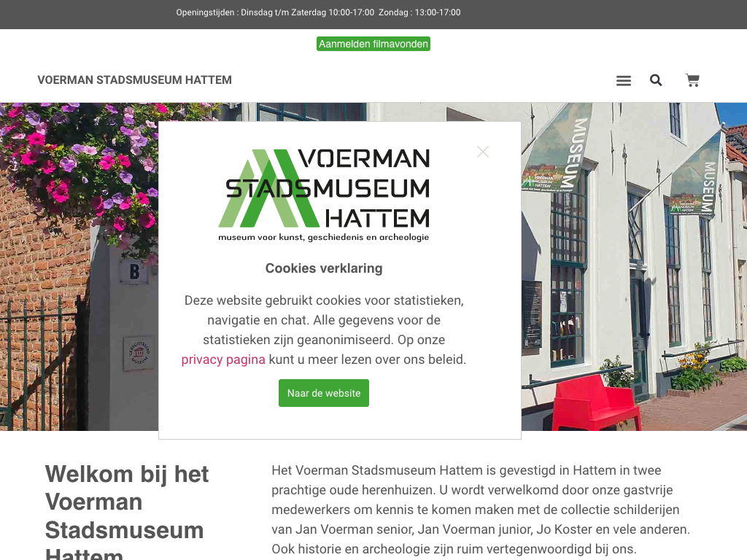
Task: Open the shopping cart icon
Action: tap(692, 80)
